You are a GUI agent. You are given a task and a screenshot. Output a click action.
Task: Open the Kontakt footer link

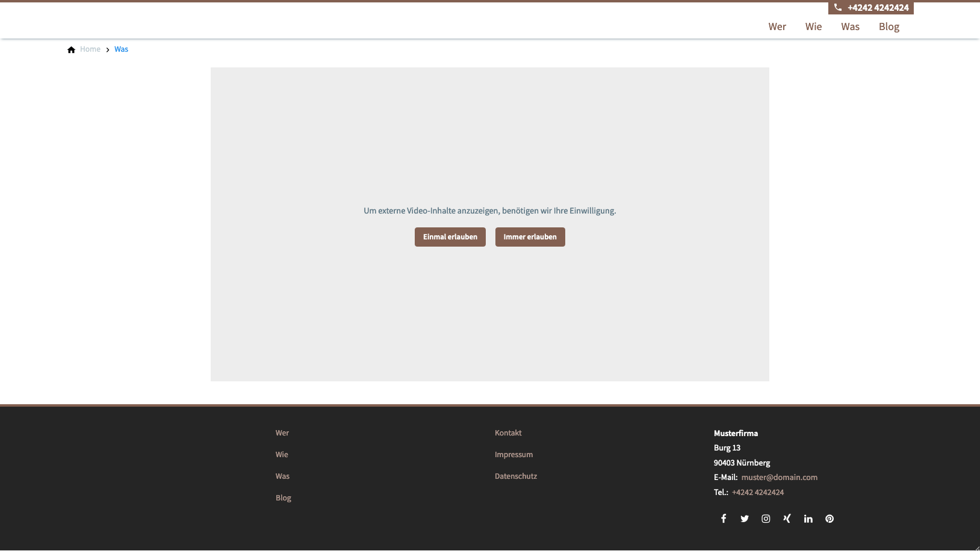click(x=508, y=433)
